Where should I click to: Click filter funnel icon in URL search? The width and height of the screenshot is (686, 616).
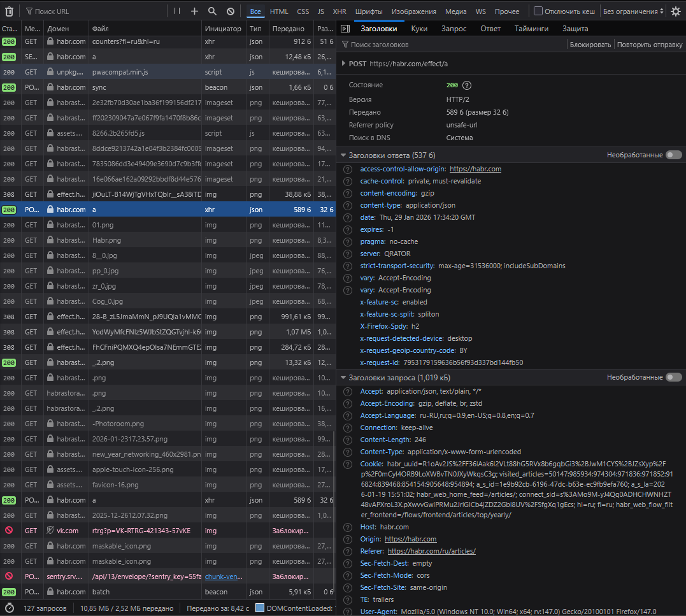[x=29, y=11]
